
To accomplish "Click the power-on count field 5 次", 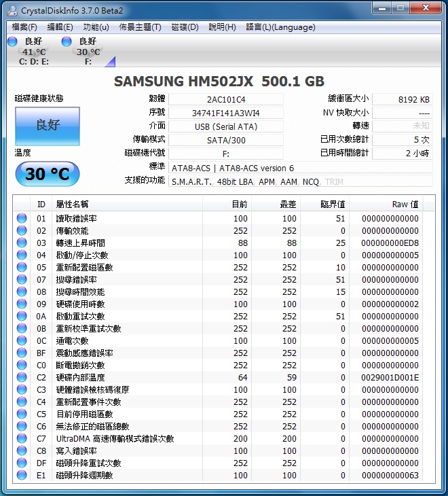I will click(403, 139).
